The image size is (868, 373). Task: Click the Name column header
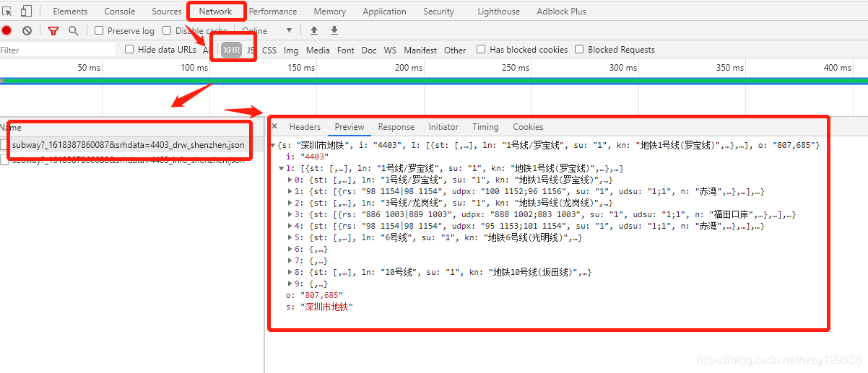(132, 128)
